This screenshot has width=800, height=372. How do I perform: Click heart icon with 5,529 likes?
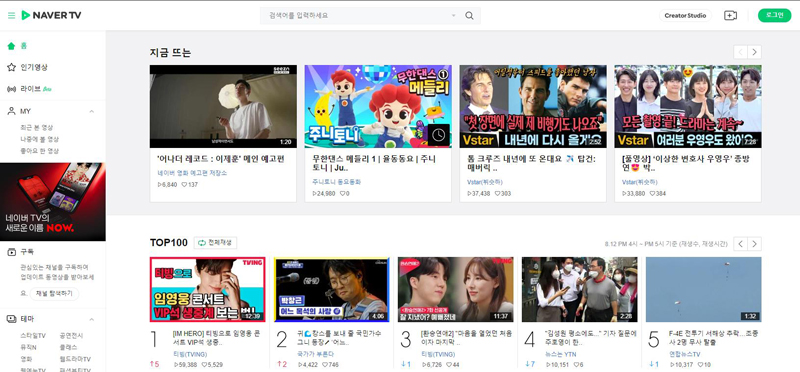[205, 365]
